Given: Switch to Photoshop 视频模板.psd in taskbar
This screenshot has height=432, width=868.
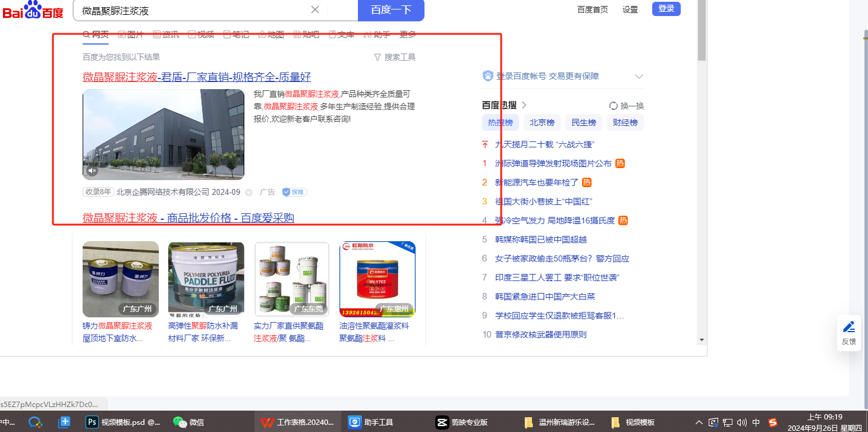Looking at the screenshot, I should [x=122, y=422].
